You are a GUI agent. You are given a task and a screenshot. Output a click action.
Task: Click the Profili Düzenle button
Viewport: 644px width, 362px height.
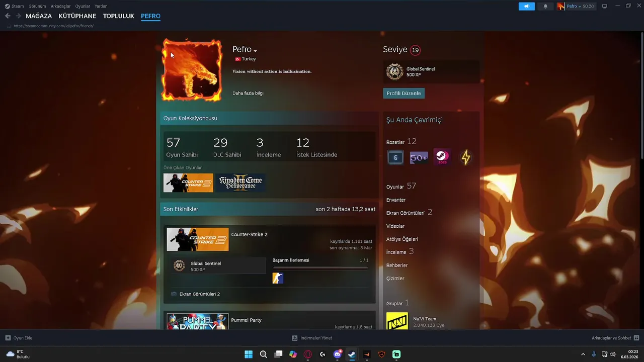(404, 93)
